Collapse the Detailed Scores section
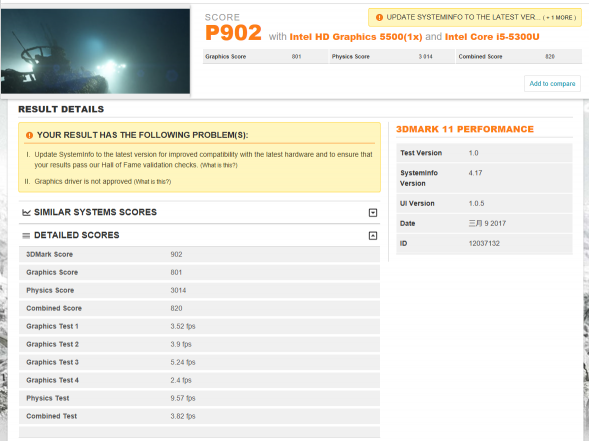This screenshot has height=441, width=589. coord(373,236)
